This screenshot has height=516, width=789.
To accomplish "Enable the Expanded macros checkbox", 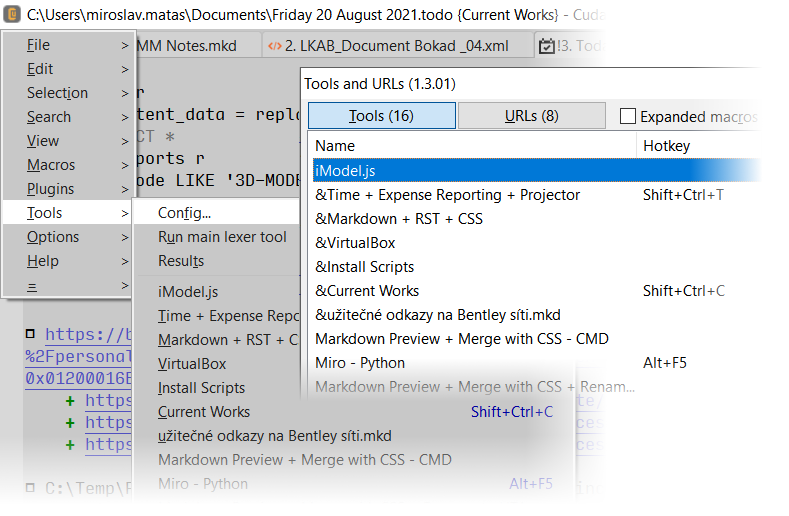I will (628, 116).
